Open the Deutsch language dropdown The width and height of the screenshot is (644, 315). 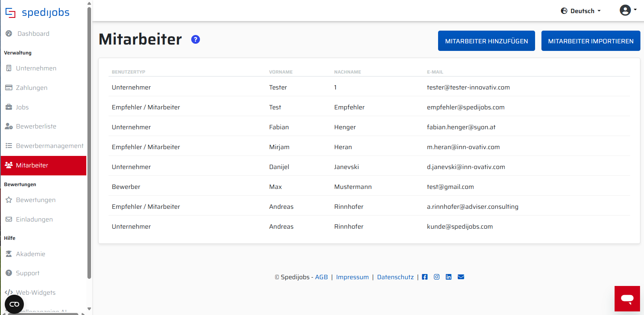[581, 11]
